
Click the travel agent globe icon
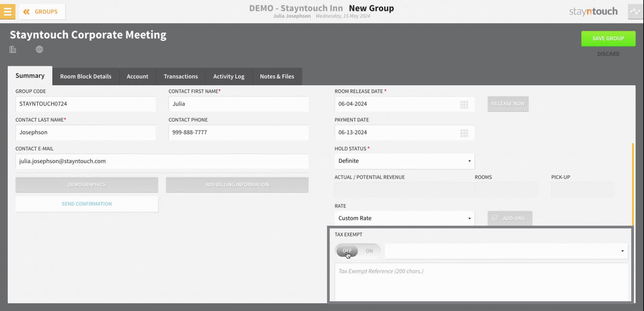[39, 49]
